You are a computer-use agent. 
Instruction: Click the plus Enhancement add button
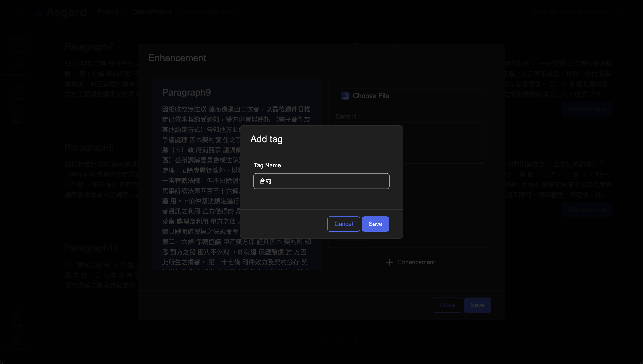point(410,262)
